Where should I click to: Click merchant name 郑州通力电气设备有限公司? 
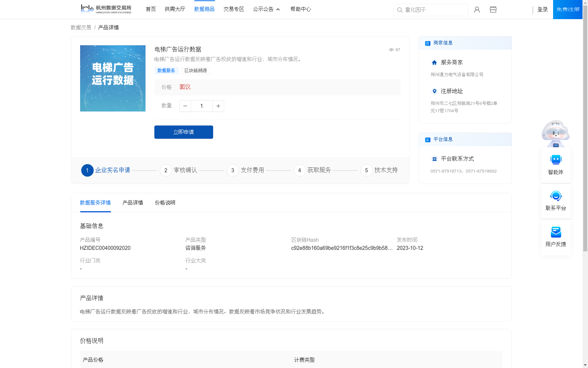pos(457,75)
